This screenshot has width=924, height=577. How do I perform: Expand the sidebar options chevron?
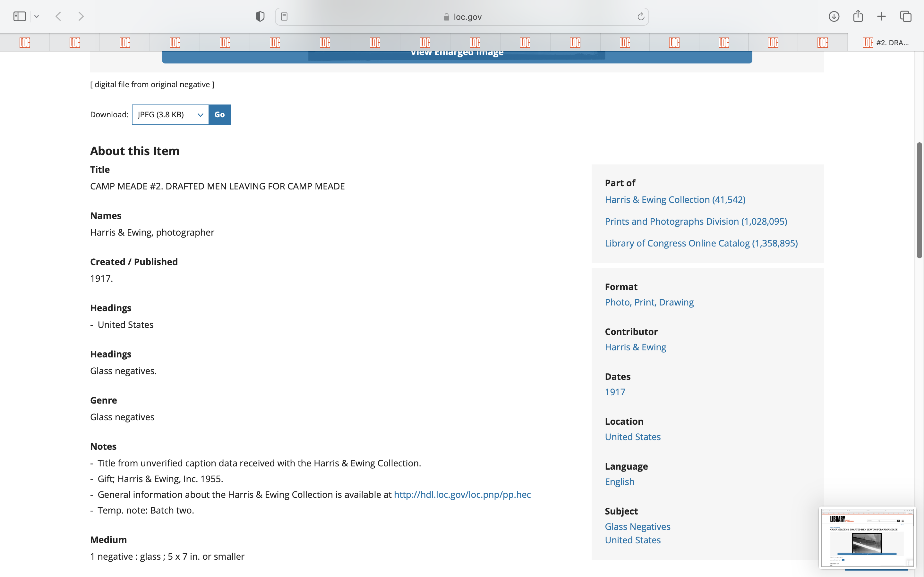[37, 16]
